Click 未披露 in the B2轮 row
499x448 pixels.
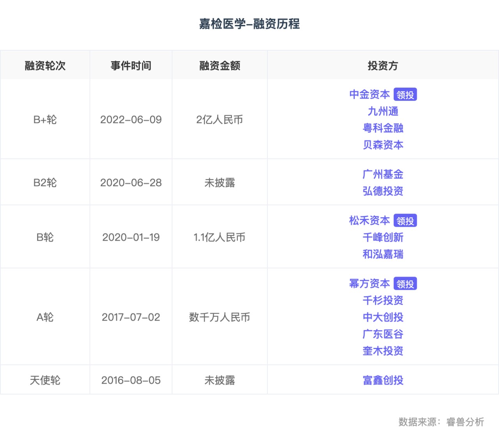pos(220,183)
